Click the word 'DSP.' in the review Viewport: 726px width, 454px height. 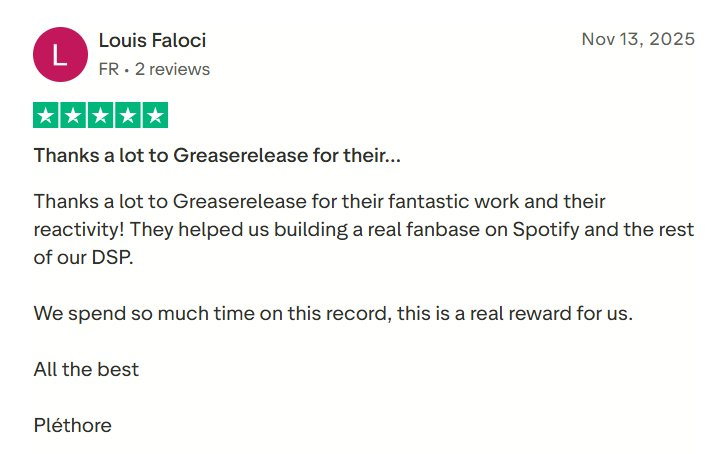pyautogui.click(x=113, y=258)
